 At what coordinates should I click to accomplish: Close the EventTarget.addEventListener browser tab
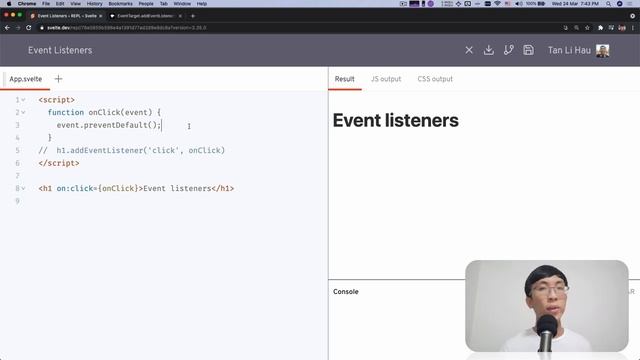(180, 16)
